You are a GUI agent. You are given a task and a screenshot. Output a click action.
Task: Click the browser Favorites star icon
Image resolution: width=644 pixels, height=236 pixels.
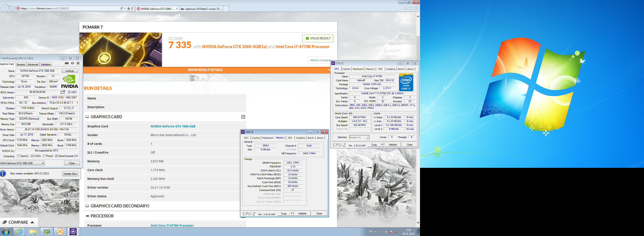click(x=411, y=8)
